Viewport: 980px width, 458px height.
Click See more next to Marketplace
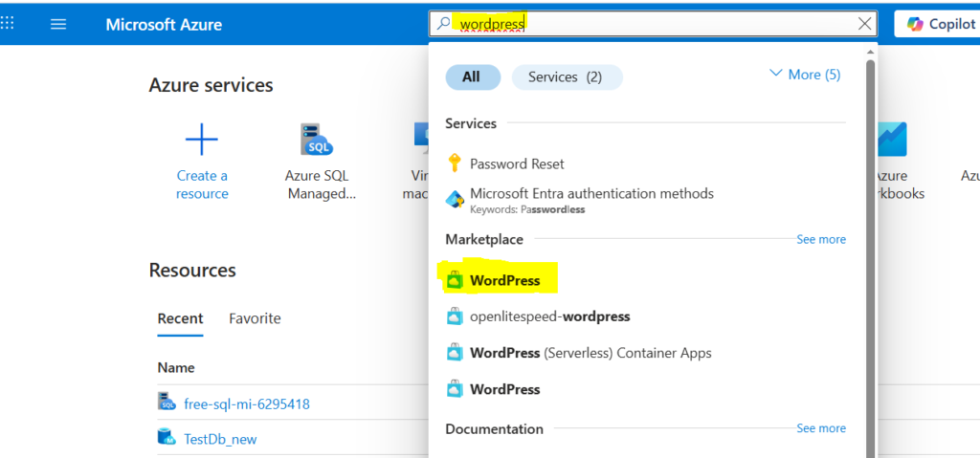820,239
